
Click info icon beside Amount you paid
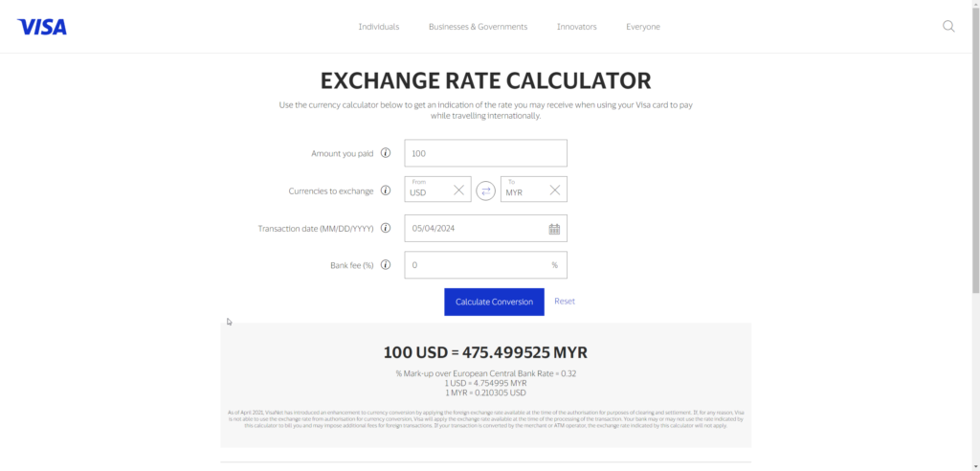(386, 153)
